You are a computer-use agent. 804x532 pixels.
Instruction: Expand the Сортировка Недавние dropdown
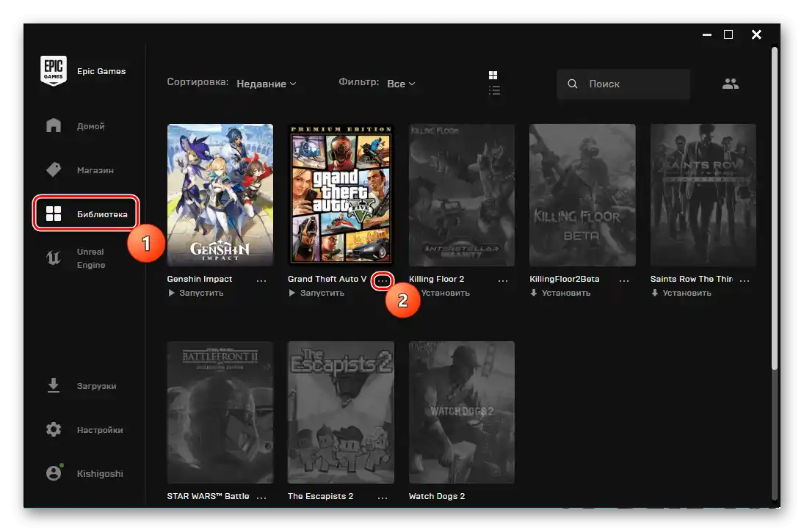[266, 84]
